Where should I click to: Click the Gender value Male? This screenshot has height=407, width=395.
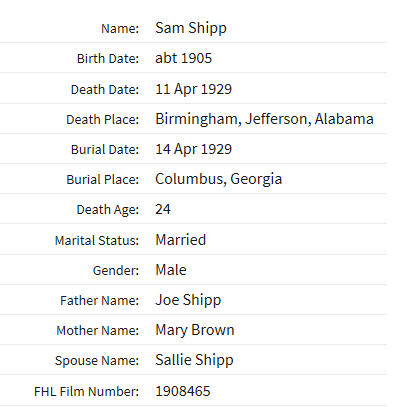click(x=171, y=270)
